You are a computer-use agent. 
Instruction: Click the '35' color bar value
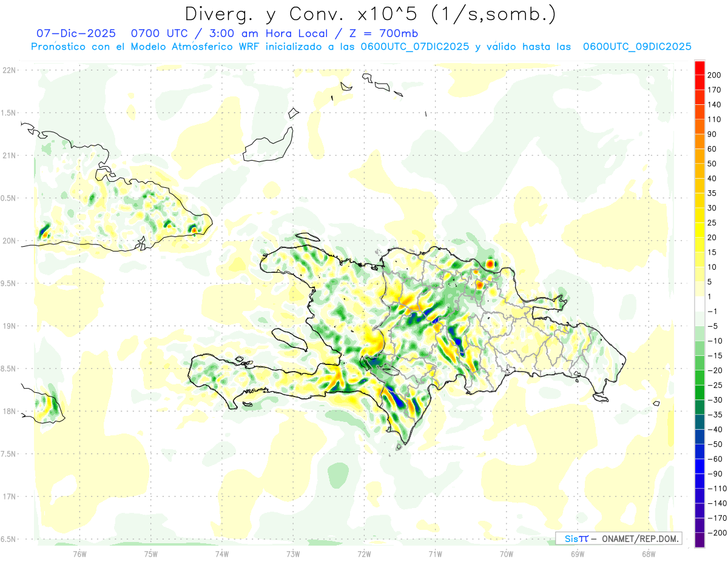click(712, 193)
